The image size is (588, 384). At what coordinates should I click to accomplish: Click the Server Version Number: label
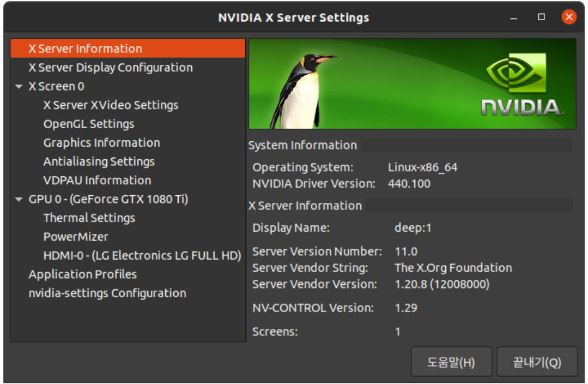pos(317,251)
